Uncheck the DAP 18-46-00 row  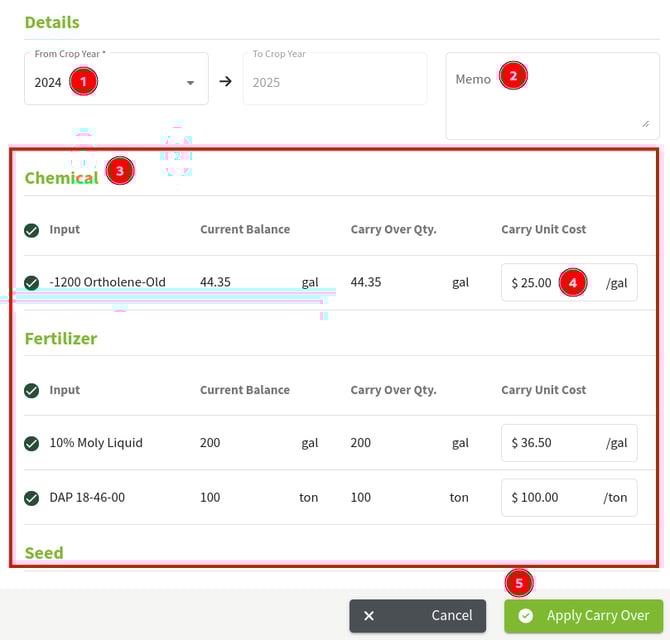tap(32, 497)
